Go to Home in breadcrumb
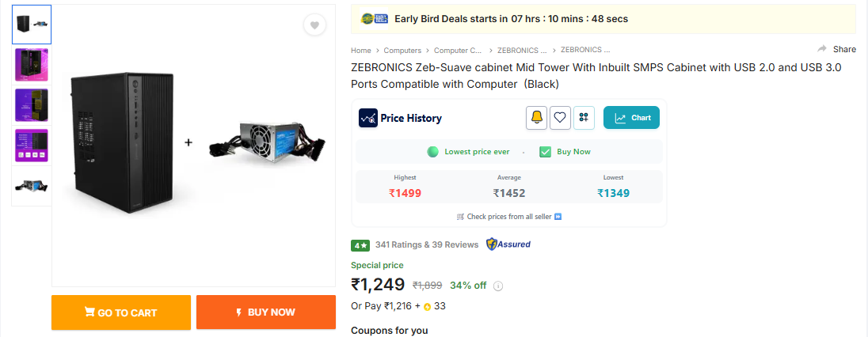 tap(361, 50)
